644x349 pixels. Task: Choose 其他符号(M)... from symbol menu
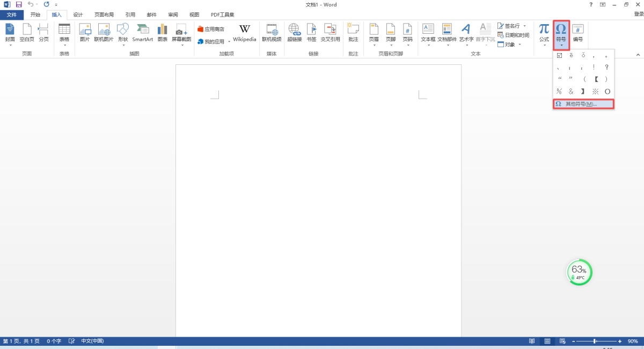click(583, 104)
